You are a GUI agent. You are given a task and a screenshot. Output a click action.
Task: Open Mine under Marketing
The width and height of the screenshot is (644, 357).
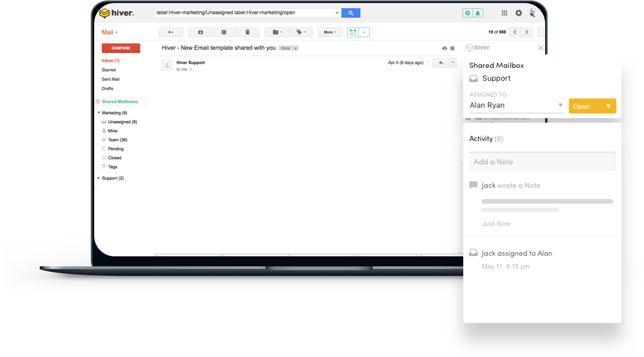(112, 131)
